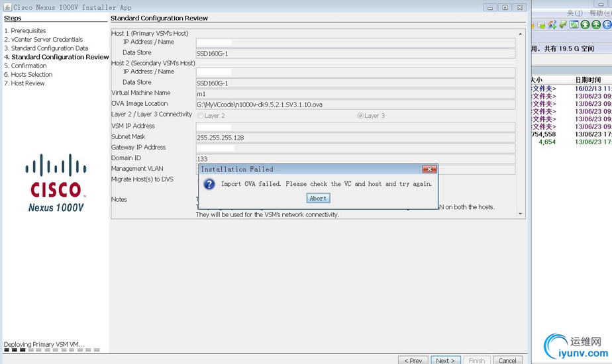
Task: Click the Gateway IP Address field
Action: point(355,148)
